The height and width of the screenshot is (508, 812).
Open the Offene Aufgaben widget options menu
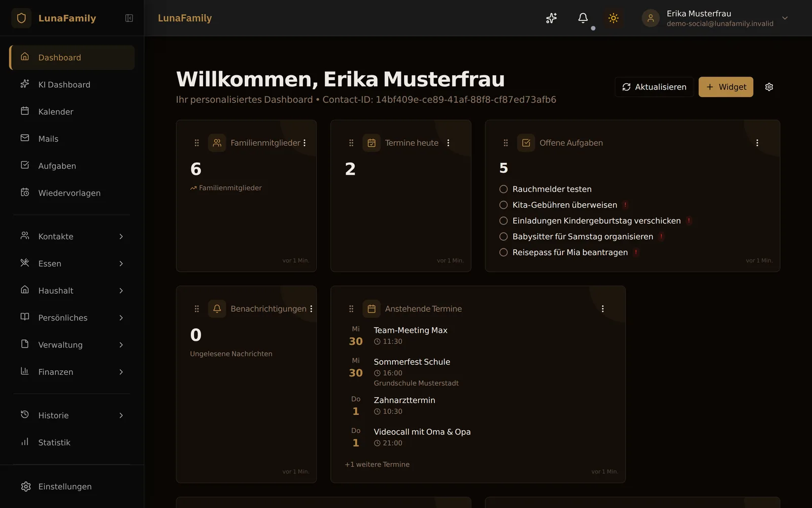[x=757, y=143]
